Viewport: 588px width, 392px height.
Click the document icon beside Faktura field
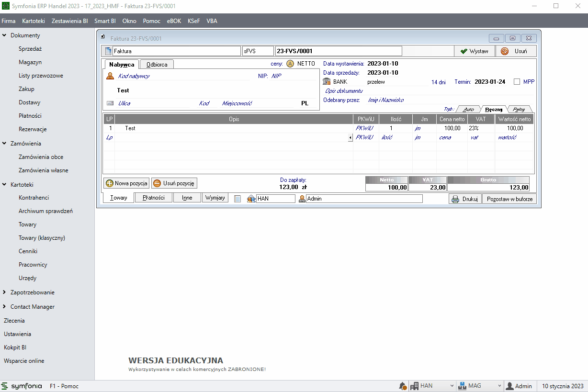click(108, 51)
